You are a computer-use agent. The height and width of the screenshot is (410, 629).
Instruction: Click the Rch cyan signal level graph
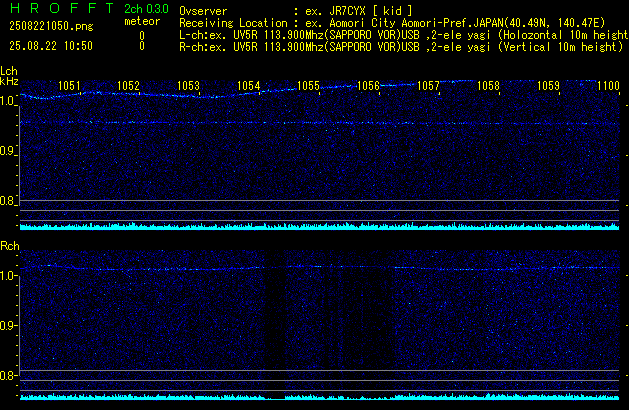point(319,397)
